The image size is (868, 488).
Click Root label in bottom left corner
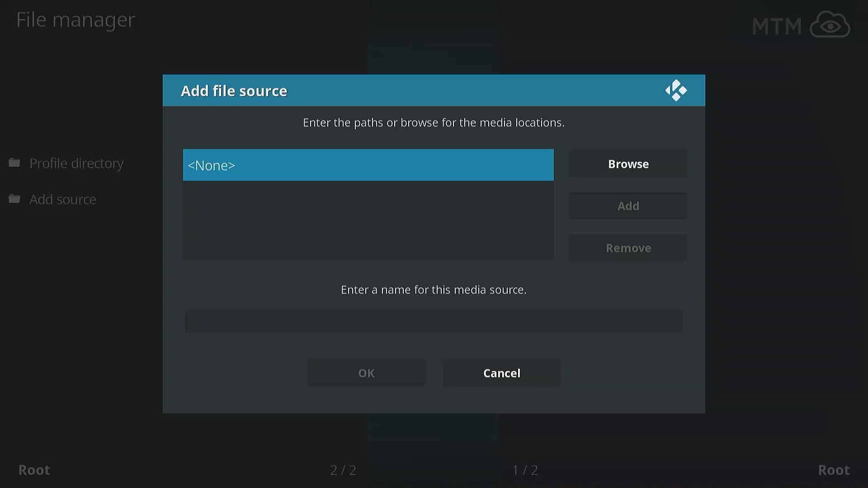pyautogui.click(x=34, y=469)
